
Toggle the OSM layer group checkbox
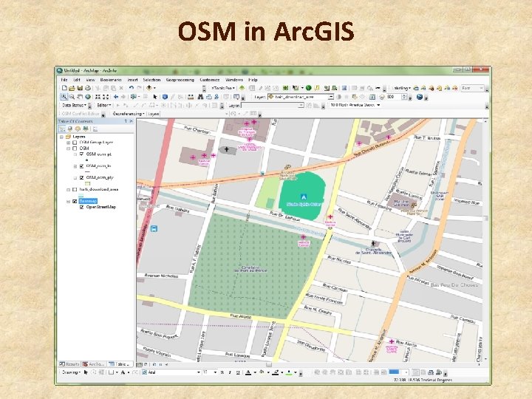pos(75,149)
